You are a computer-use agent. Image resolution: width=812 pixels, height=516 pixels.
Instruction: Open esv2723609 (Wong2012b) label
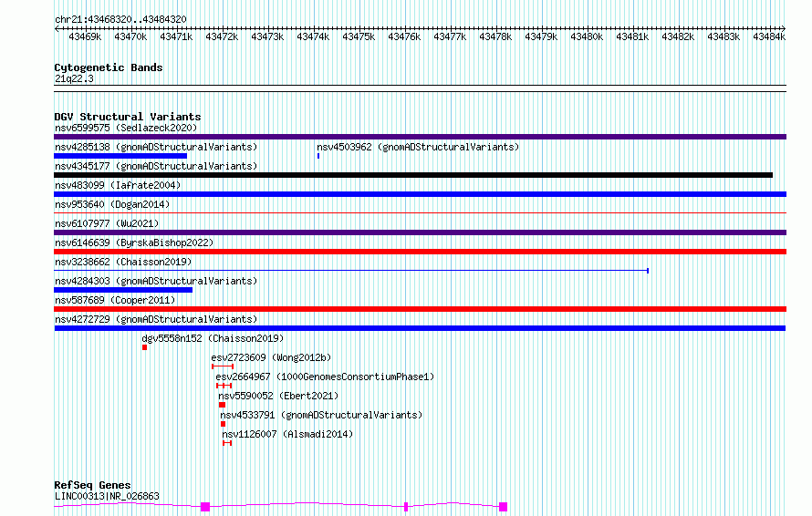click(271, 357)
